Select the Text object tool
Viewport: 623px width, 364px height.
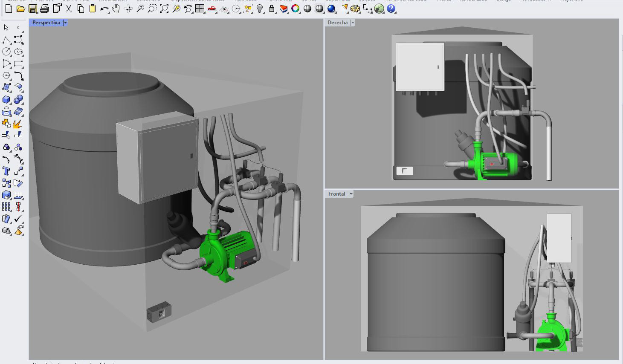click(x=6, y=171)
